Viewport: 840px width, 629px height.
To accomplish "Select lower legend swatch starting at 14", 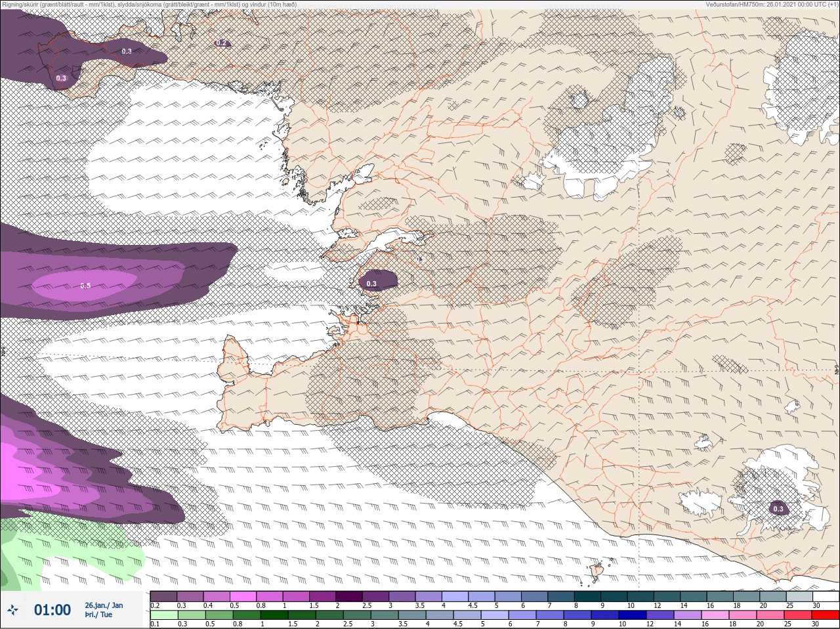I will click(x=688, y=615).
